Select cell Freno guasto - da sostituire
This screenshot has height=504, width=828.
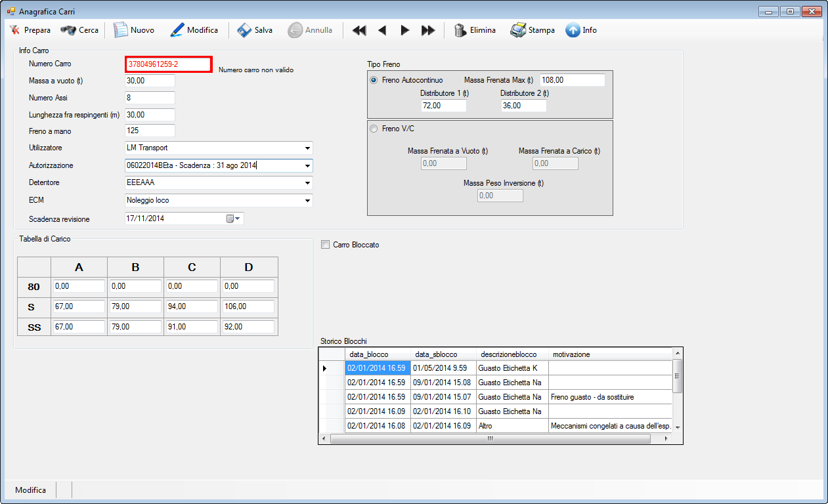click(x=610, y=397)
